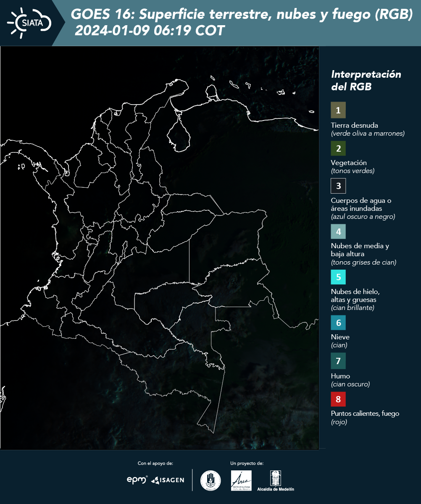Click the text tonos grises de cian

(364, 262)
